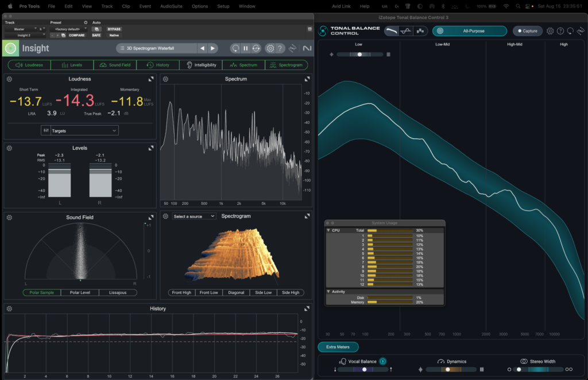Open the All-Purpose target curve selector
This screenshot has height=380, width=588.
[x=470, y=31]
